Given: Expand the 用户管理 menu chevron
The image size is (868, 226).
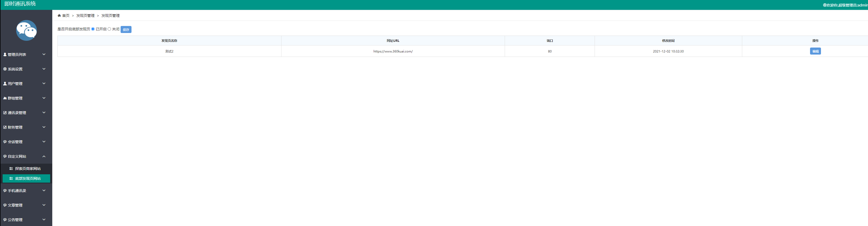Looking at the screenshot, I should point(44,84).
